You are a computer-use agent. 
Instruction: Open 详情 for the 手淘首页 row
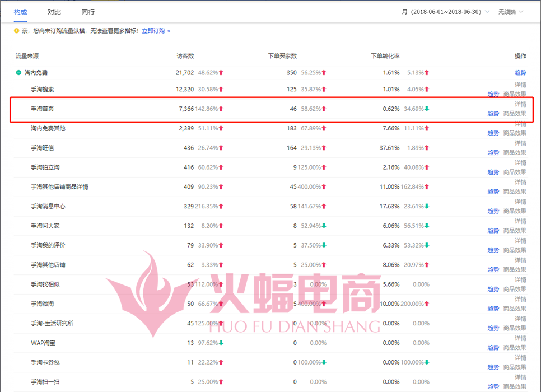coord(520,104)
